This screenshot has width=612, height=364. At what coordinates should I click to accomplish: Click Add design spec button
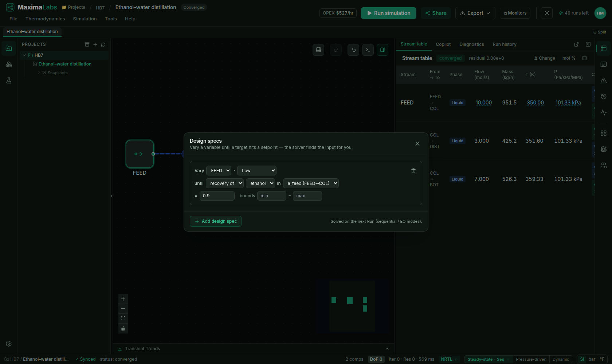(216, 221)
